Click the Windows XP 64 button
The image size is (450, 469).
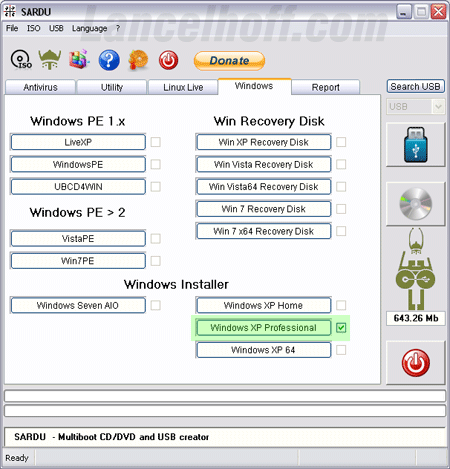click(264, 350)
